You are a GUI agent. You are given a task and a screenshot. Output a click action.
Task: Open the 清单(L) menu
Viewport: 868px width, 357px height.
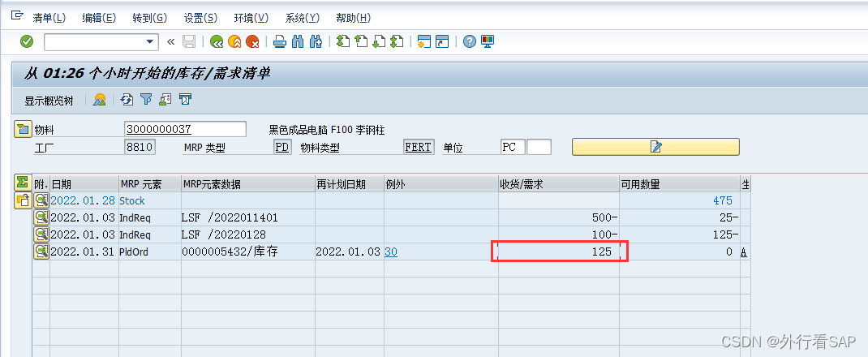pyautogui.click(x=49, y=18)
